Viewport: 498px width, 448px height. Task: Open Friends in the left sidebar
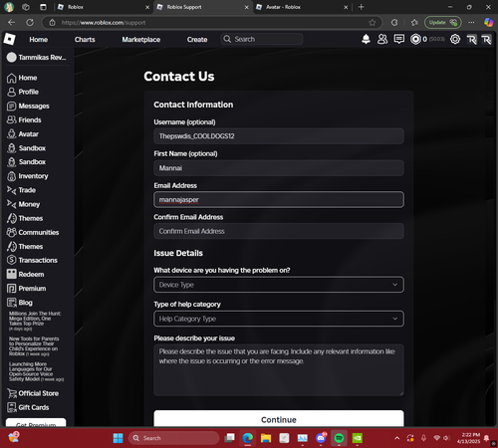click(x=24, y=119)
